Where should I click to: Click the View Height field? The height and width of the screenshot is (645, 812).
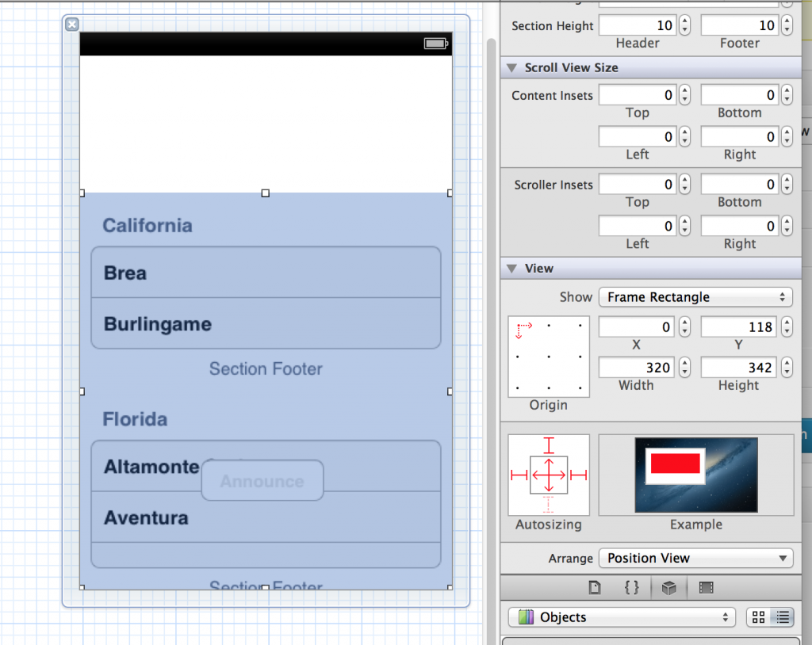click(738, 368)
